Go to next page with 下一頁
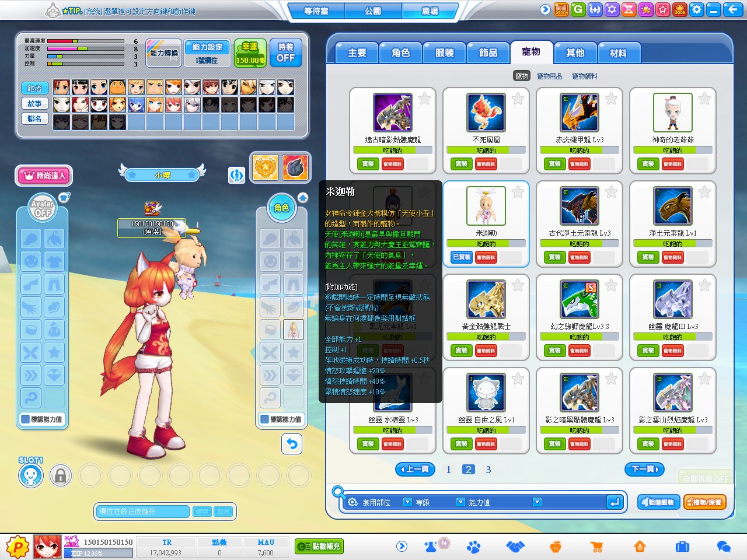The height and width of the screenshot is (560, 747). [x=645, y=469]
